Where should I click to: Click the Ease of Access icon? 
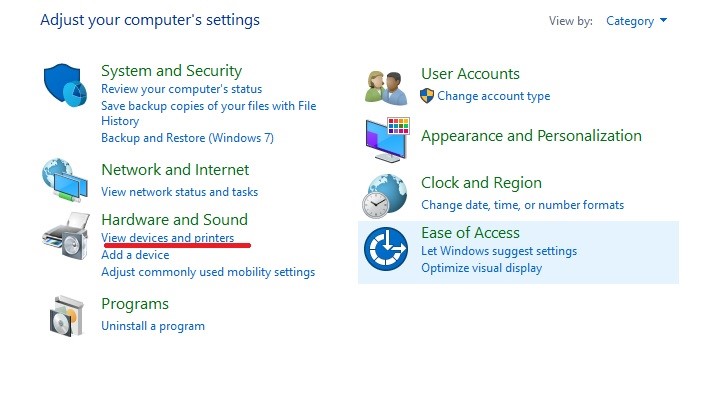[386, 249]
